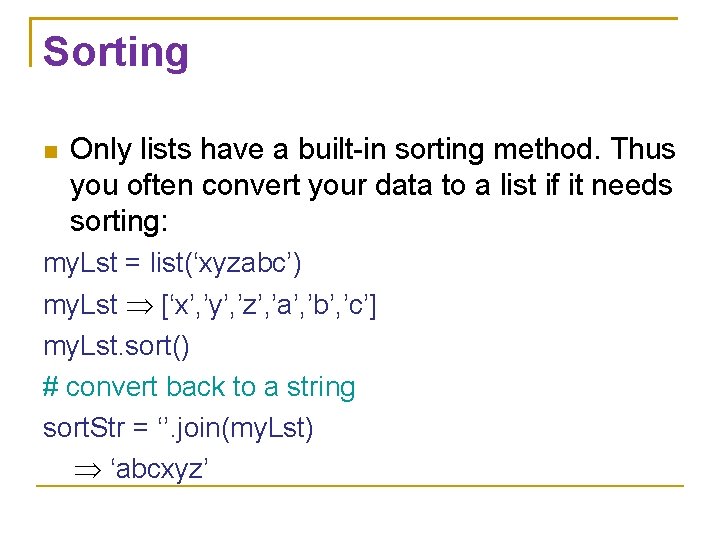Click the arrow symbol after the second "my.Lst"
Viewport: 720px width, 540px height.
(x=134, y=306)
